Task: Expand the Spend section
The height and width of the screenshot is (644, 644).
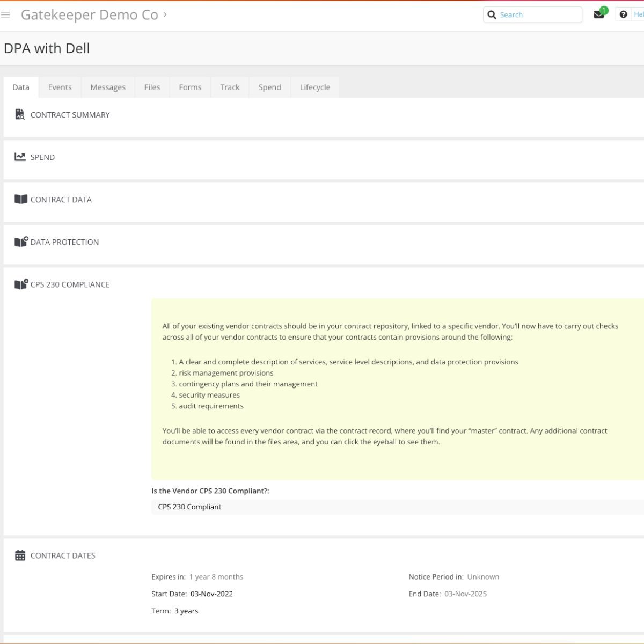Action: pyautogui.click(x=42, y=157)
